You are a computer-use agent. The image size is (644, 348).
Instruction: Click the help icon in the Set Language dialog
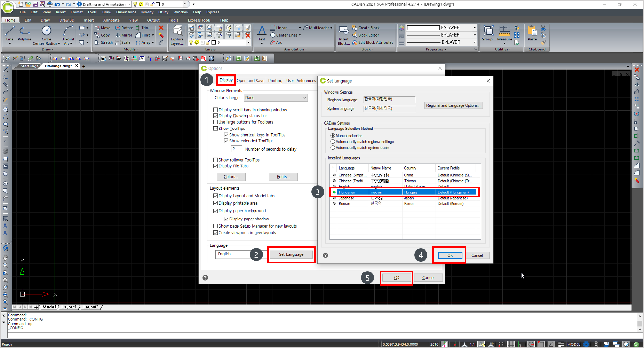(x=326, y=255)
